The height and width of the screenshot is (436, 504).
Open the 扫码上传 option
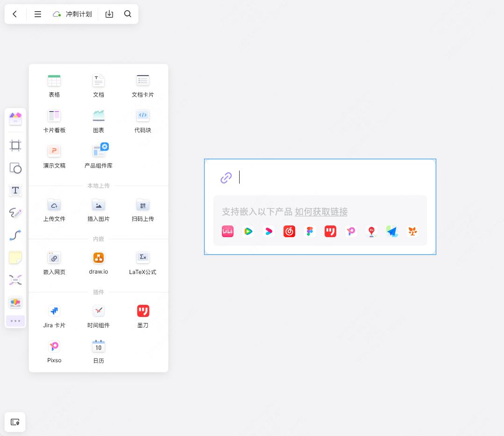[x=142, y=209]
